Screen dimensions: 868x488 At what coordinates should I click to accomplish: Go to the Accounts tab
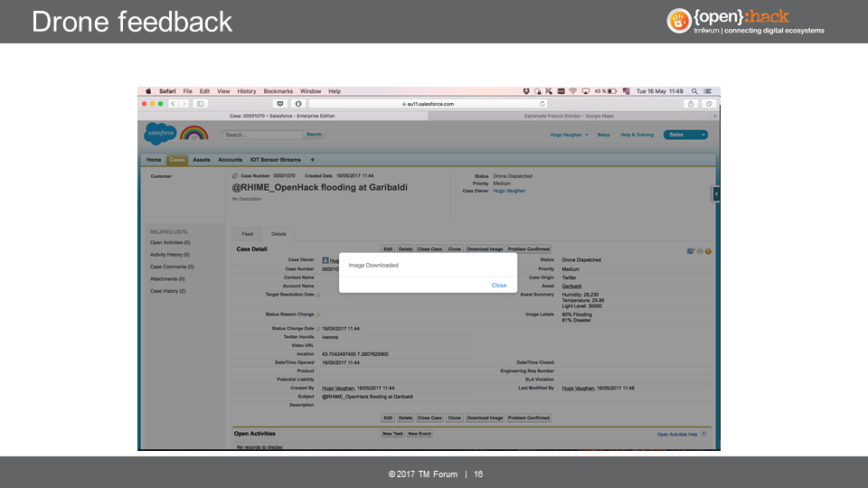click(x=231, y=160)
